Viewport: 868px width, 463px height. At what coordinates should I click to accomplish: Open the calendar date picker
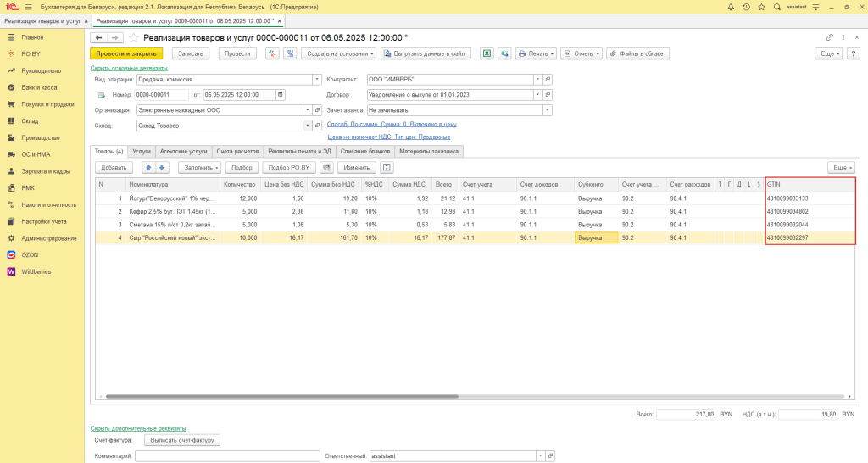tap(280, 95)
